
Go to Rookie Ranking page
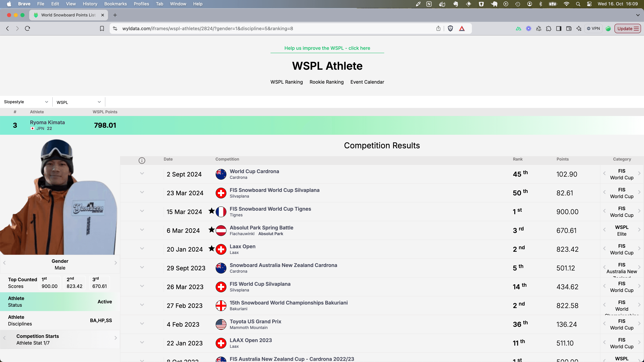click(327, 82)
